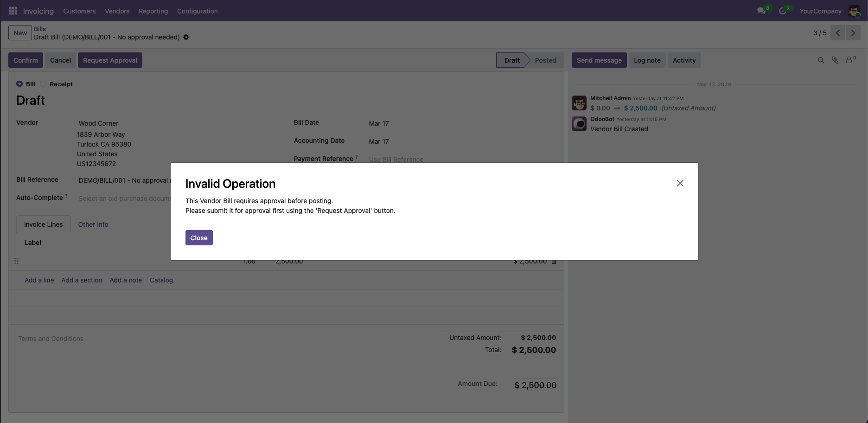Open the Reporting menu

[153, 11]
